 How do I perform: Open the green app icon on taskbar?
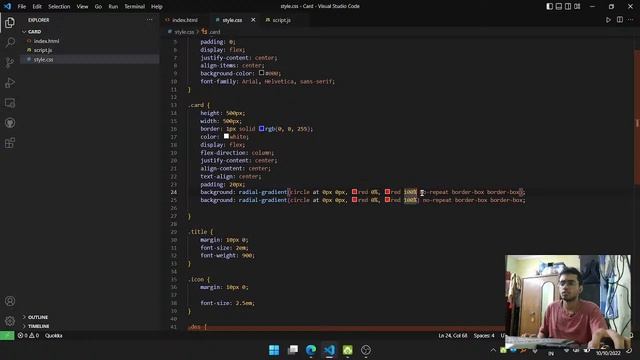point(347,350)
